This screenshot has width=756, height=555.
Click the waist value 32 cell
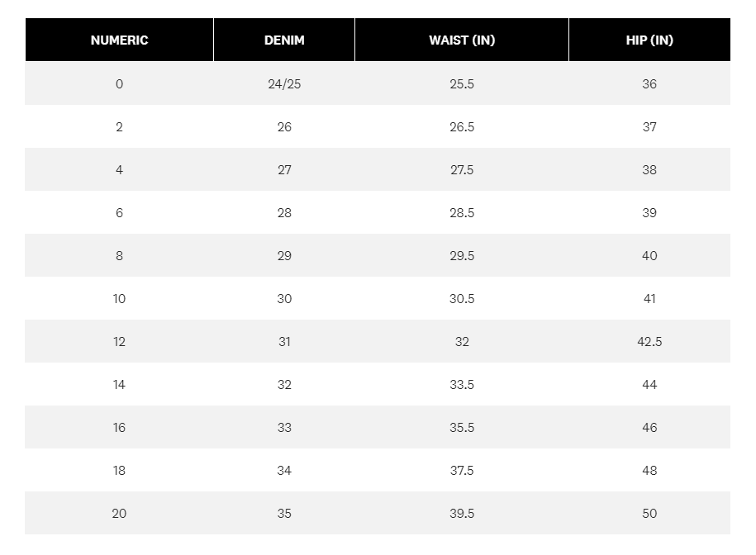point(462,341)
